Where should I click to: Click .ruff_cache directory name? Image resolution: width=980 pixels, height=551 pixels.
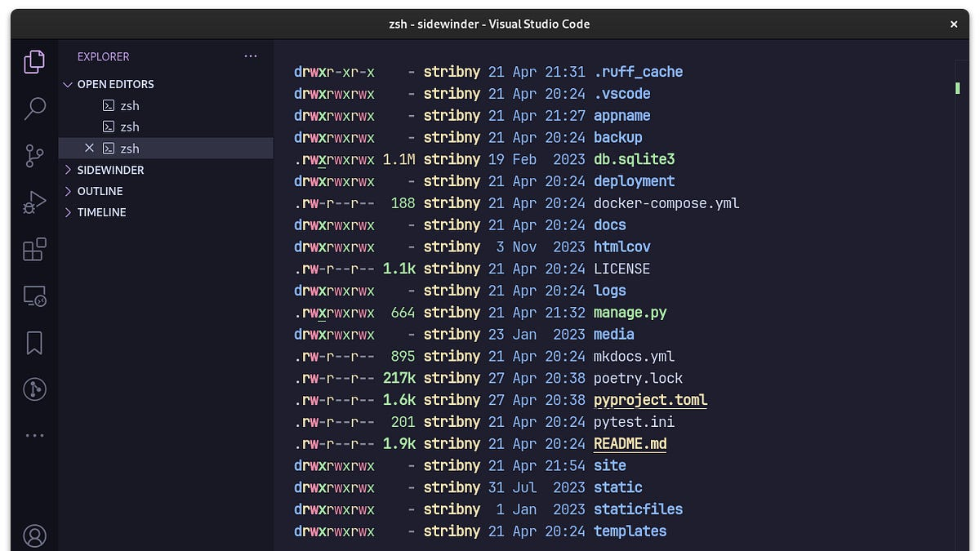coord(638,72)
